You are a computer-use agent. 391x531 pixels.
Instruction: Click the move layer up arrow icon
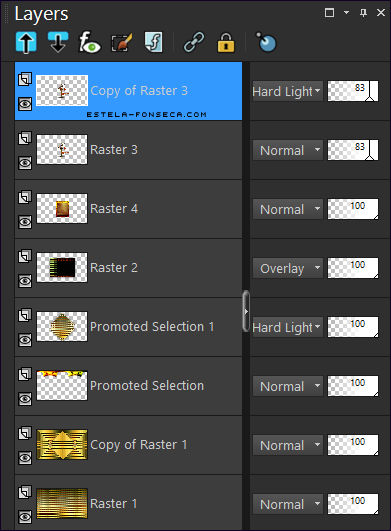tap(26, 43)
